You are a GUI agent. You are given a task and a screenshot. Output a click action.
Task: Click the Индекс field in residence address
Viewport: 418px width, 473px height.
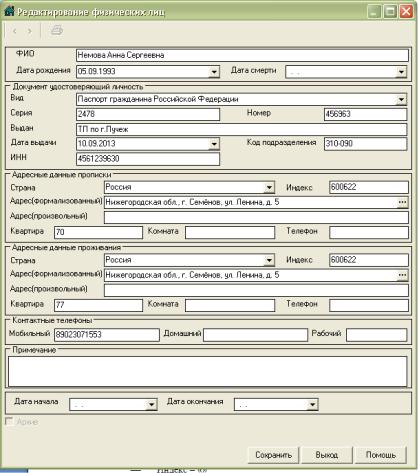coord(369,260)
